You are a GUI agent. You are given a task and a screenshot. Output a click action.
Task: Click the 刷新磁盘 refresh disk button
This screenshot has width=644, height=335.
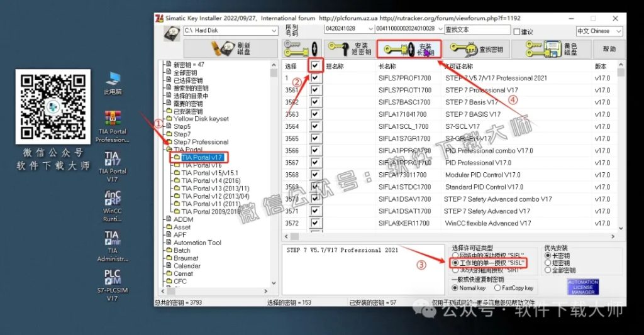click(231, 49)
